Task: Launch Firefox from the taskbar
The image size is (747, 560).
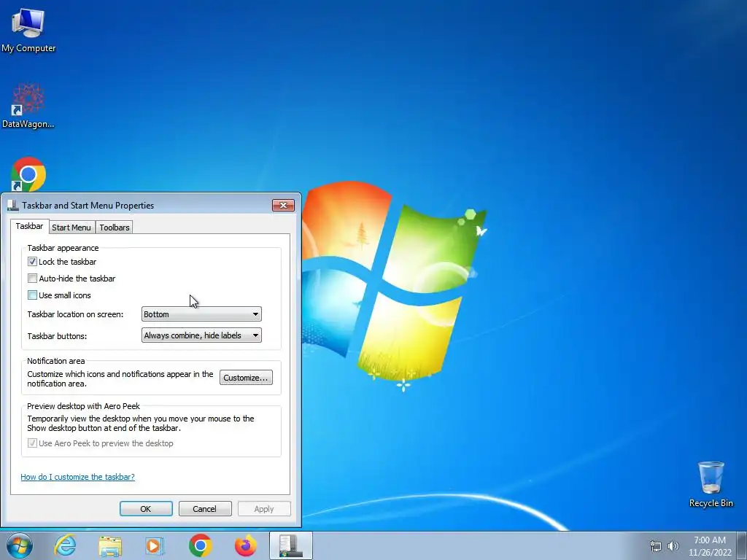Action: (x=246, y=545)
